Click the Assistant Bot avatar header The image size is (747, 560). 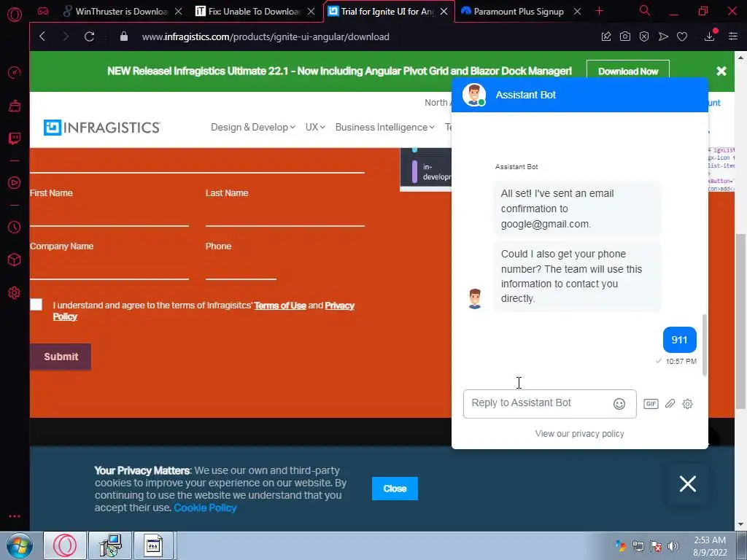pyautogui.click(x=474, y=95)
